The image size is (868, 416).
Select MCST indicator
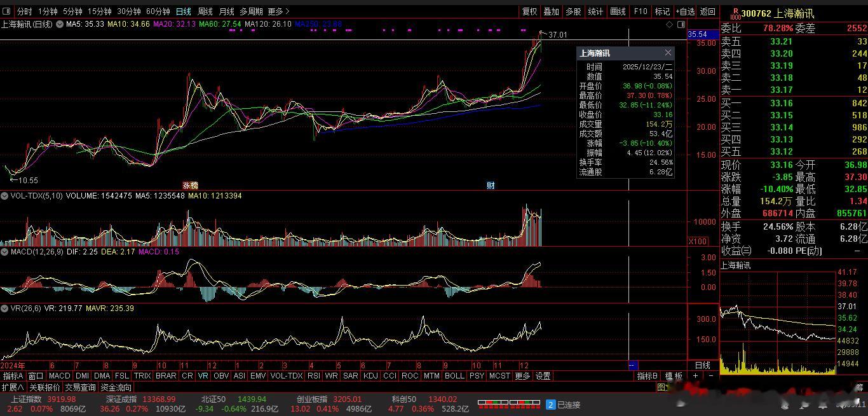click(x=499, y=376)
